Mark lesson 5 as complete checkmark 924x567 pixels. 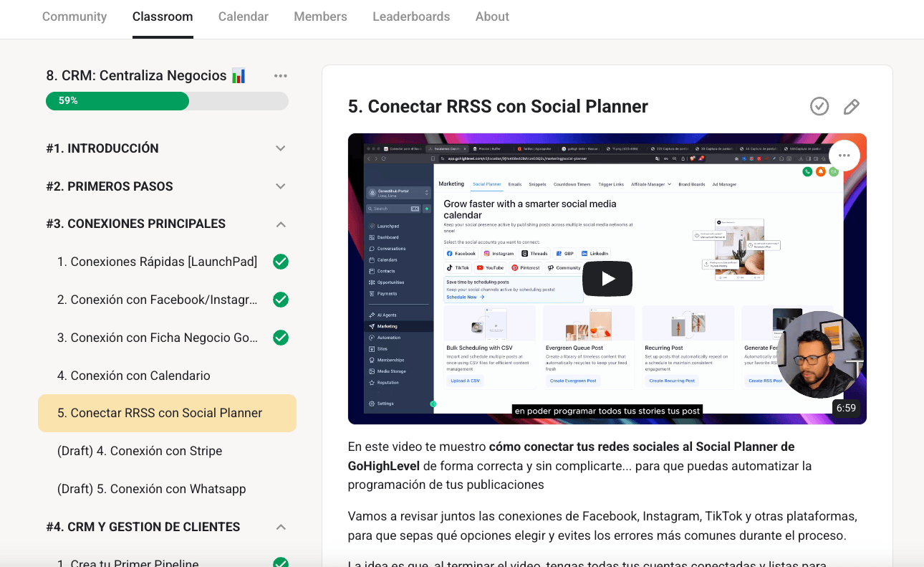click(819, 107)
